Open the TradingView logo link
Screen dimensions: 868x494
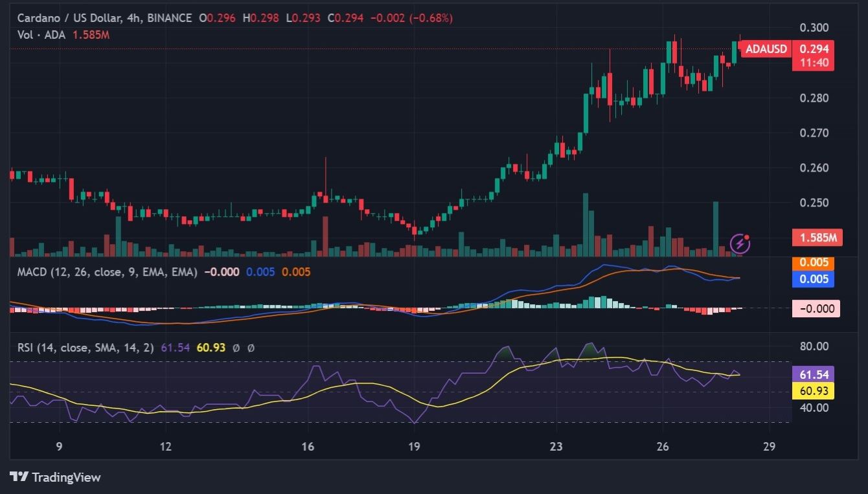[x=55, y=477]
